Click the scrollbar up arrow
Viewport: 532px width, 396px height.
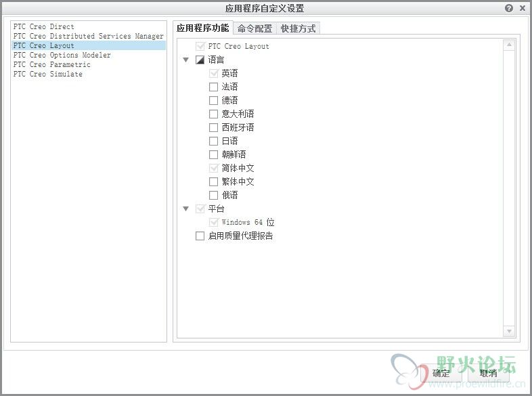(x=509, y=45)
